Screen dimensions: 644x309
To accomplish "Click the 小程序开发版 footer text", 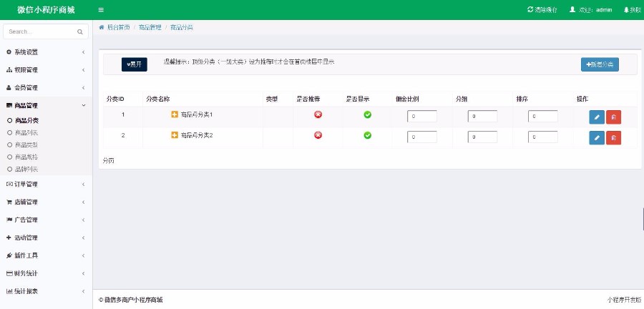I will tap(624, 300).
